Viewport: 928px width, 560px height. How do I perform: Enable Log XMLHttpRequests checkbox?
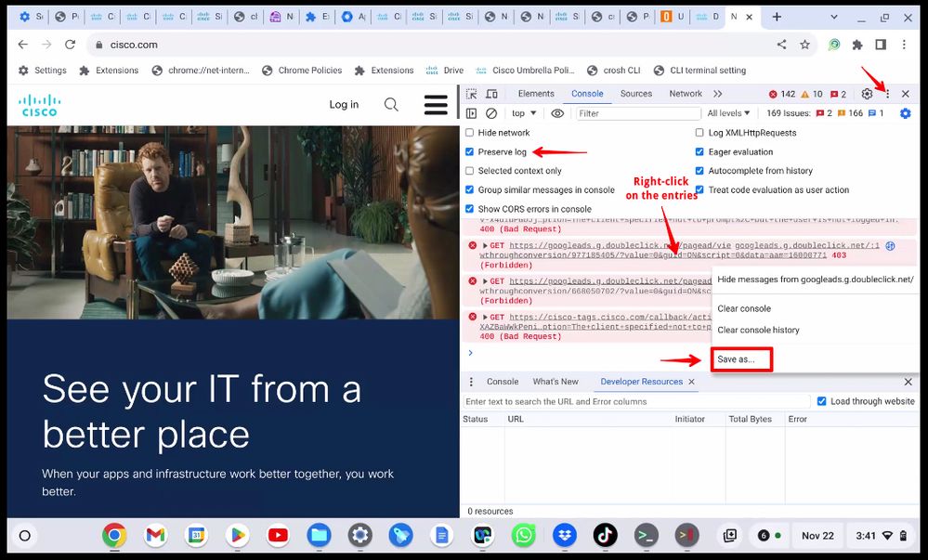[x=700, y=133]
